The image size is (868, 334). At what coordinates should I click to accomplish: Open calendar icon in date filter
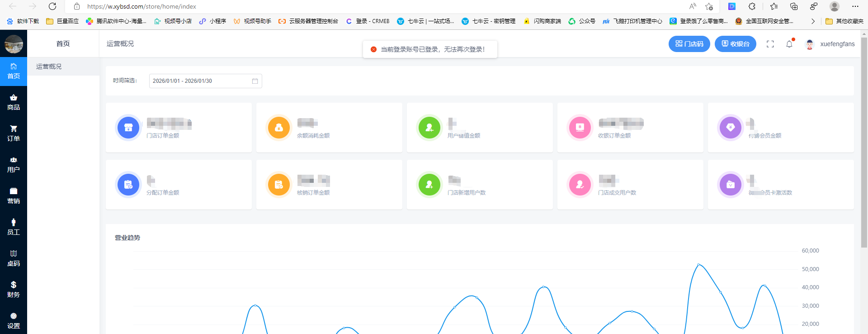[255, 81]
